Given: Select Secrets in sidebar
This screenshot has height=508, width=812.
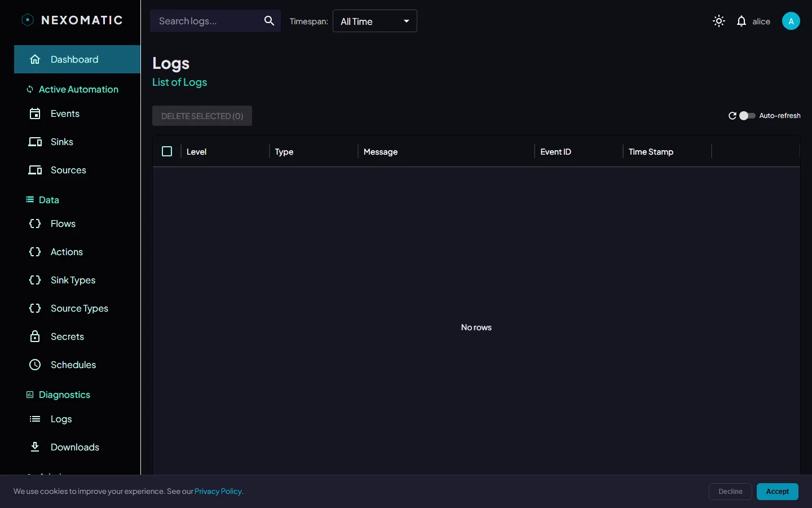Looking at the screenshot, I should (77, 336).
